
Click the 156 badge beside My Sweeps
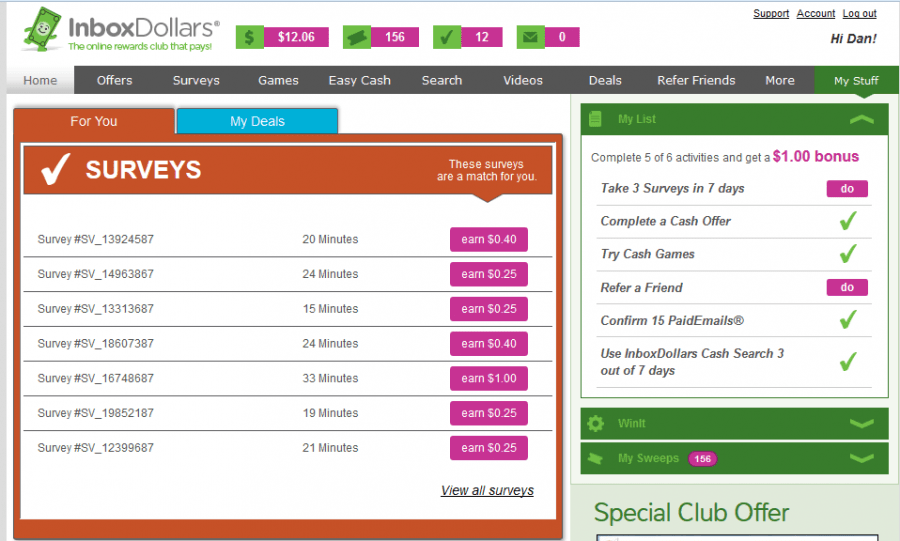(702, 458)
